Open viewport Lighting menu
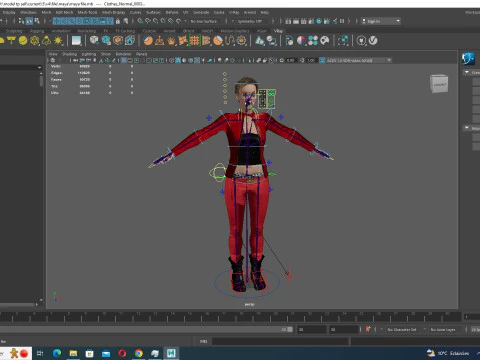Image resolution: width=480 pixels, height=360 pixels. pos(89,54)
